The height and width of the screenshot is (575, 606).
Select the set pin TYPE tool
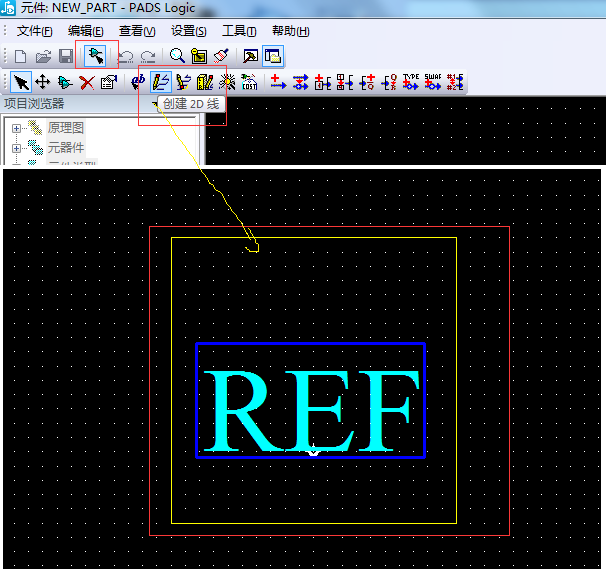[411, 82]
